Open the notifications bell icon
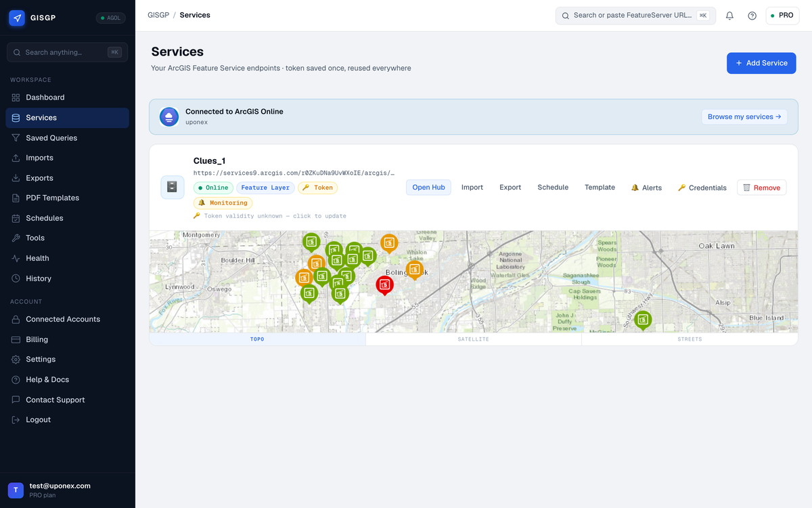Viewport: 812px width, 508px height. coord(729,16)
